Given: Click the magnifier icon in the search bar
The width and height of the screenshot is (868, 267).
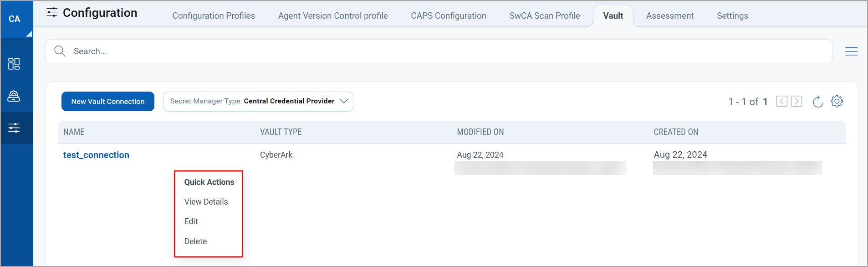Looking at the screenshot, I should (x=60, y=51).
